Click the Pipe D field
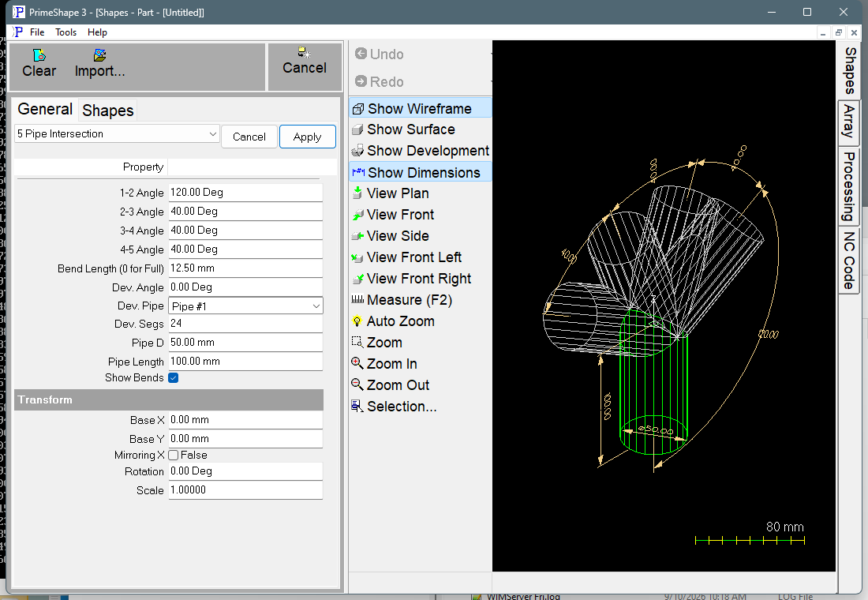Screen dimensions: 868x600 (x=245, y=343)
